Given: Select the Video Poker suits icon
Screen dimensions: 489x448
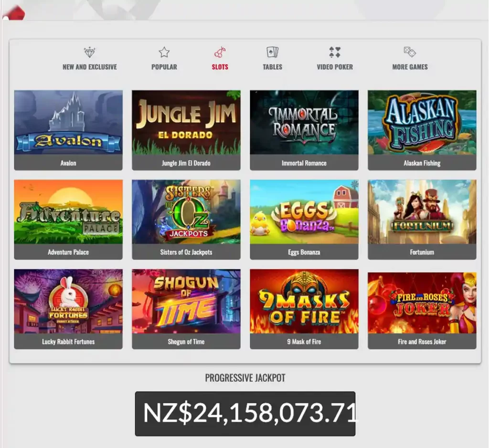Looking at the screenshot, I should point(335,51).
